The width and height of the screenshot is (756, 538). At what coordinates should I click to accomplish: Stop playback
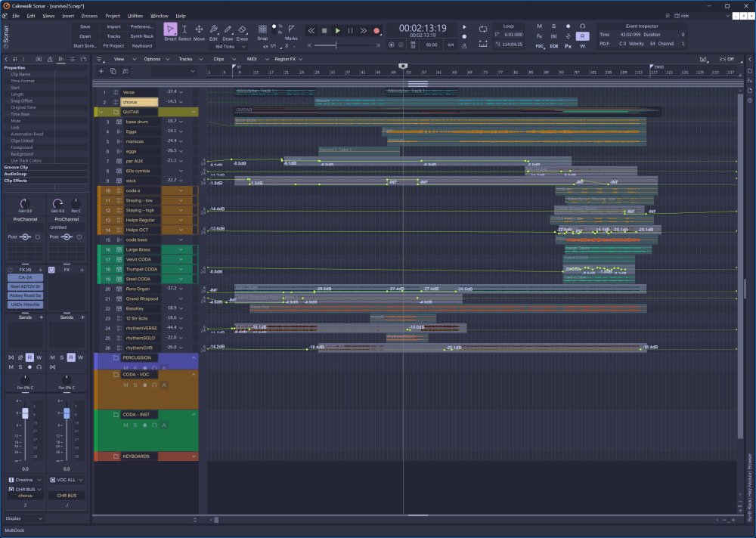(324, 30)
